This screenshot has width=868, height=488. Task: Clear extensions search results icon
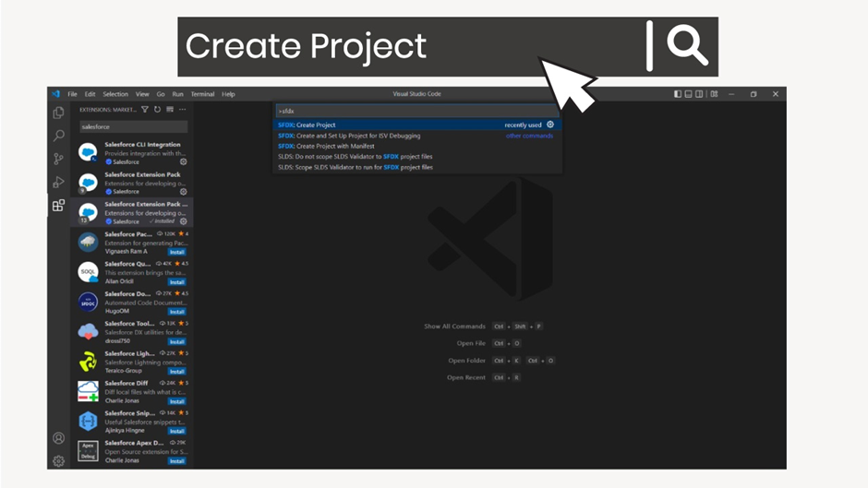pos(170,110)
